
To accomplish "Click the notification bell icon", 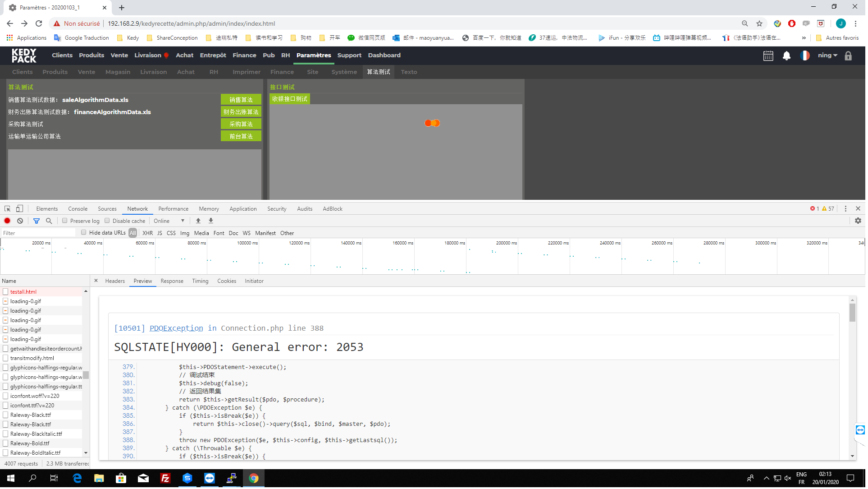I will click(786, 55).
